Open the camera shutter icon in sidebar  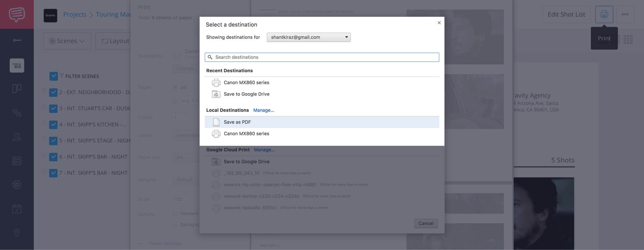click(17, 185)
